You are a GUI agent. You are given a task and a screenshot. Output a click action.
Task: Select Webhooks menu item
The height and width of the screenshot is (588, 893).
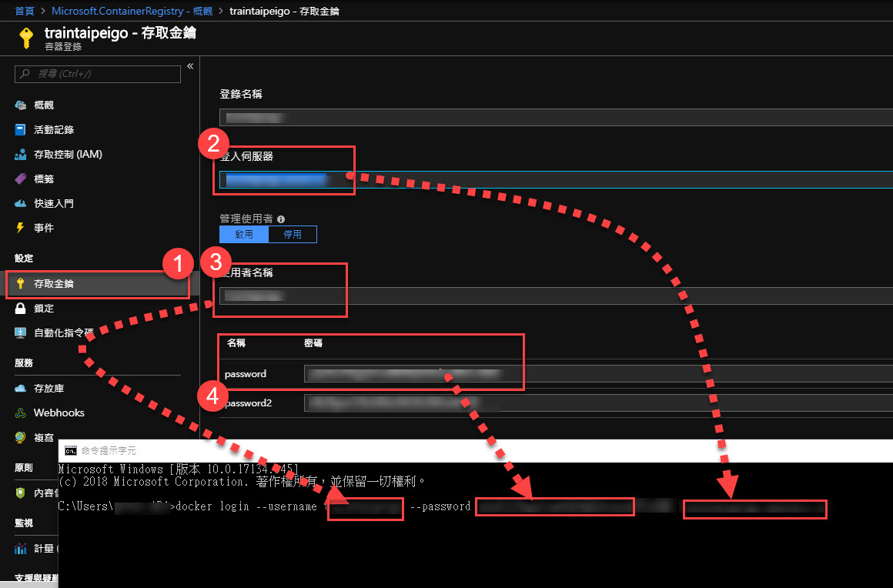pyautogui.click(x=59, y=413)
